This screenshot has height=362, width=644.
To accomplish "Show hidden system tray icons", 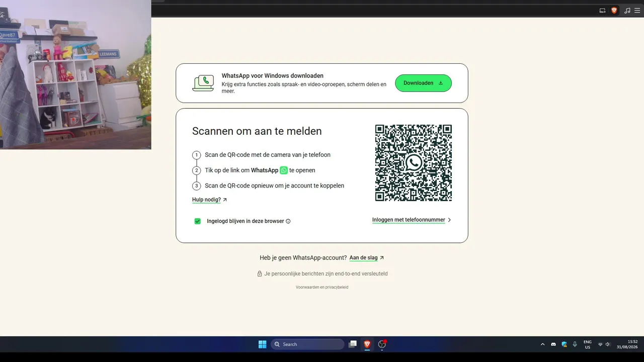I will point(542,344).
